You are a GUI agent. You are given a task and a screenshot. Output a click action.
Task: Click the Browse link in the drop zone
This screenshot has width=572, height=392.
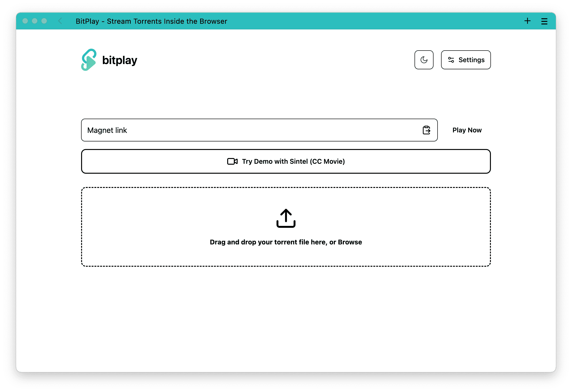[x=350, y=242]
